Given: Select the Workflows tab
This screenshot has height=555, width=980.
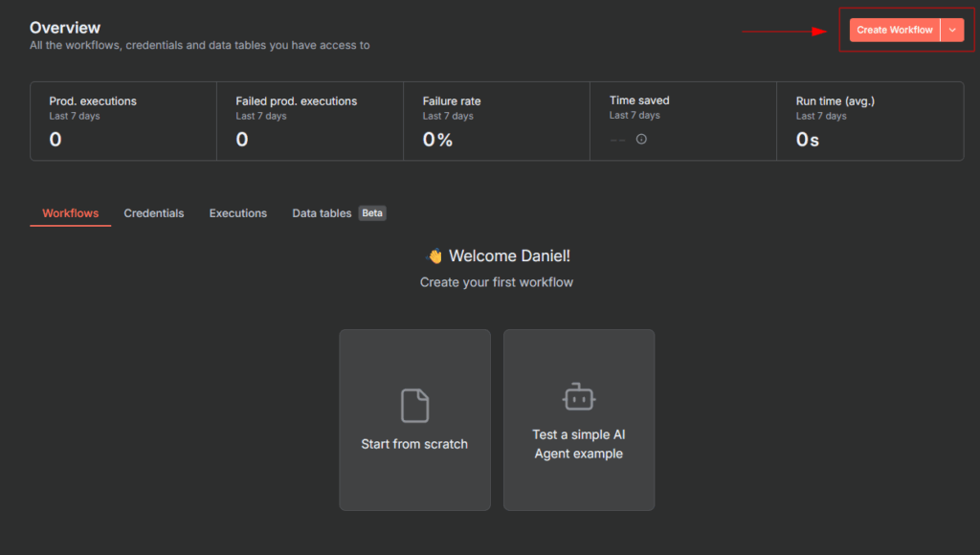Looking at the screenshot, I should tap(70, 213).
